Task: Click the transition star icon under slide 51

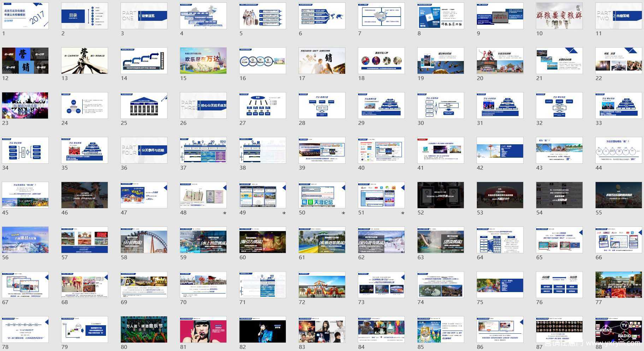Action: click(403, 213)
